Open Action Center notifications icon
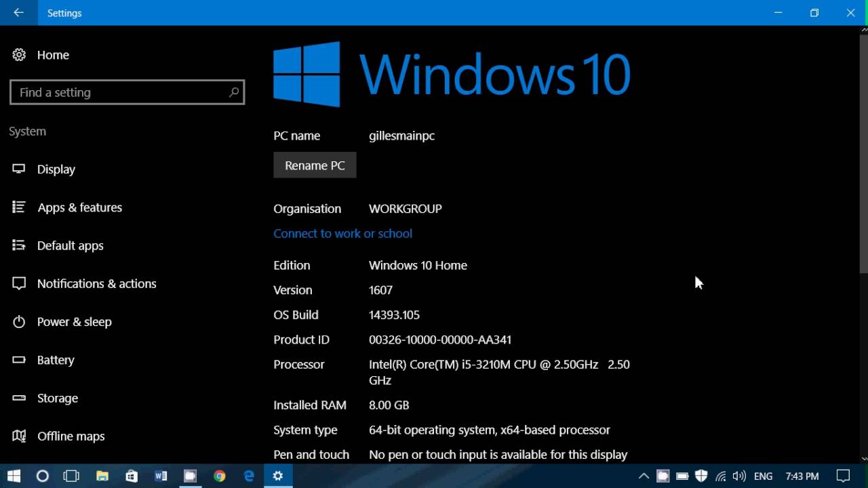The width and height of the screenshot is (868, 488). [843, 476]
